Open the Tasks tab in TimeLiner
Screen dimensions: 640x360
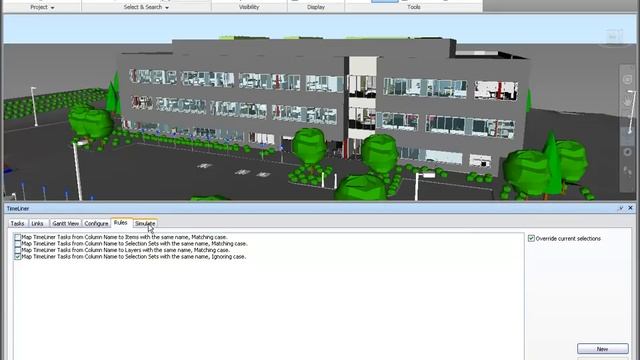click(x=18, y=223)
